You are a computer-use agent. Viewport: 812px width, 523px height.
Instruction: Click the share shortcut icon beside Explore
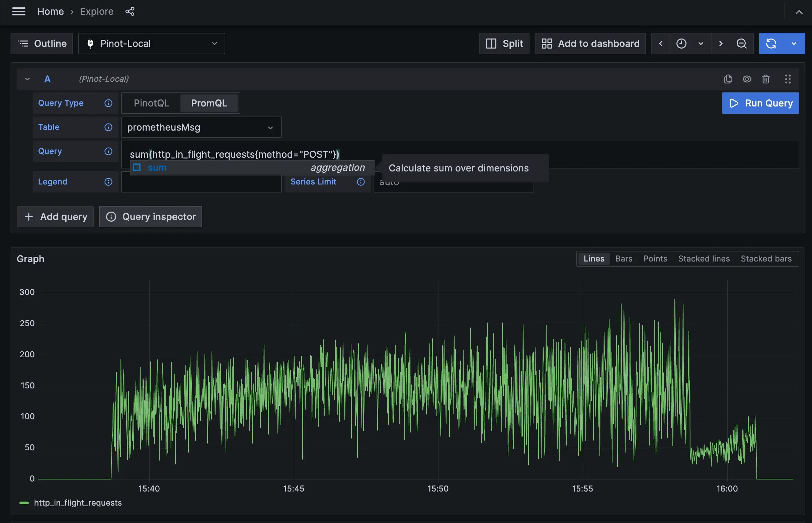130,11
